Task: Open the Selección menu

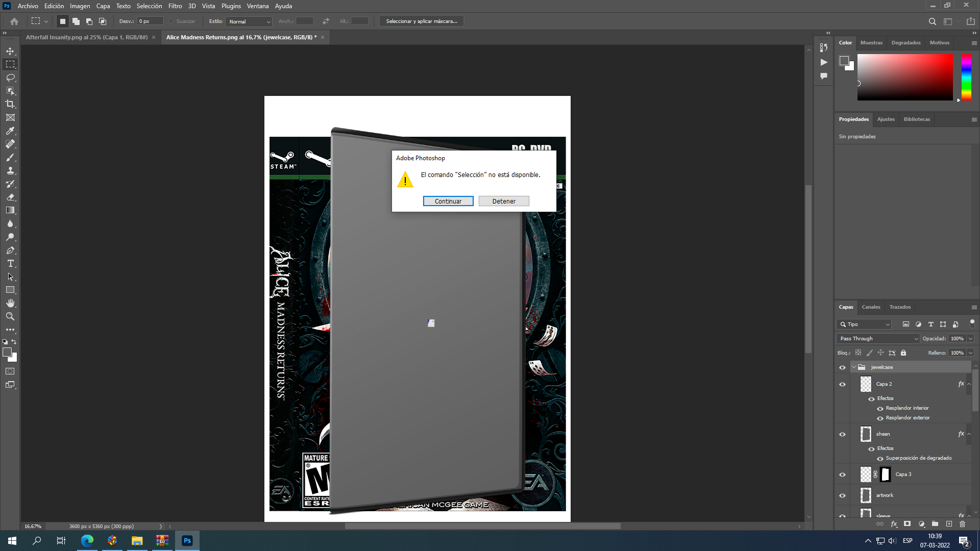Action: pos(149,6)
